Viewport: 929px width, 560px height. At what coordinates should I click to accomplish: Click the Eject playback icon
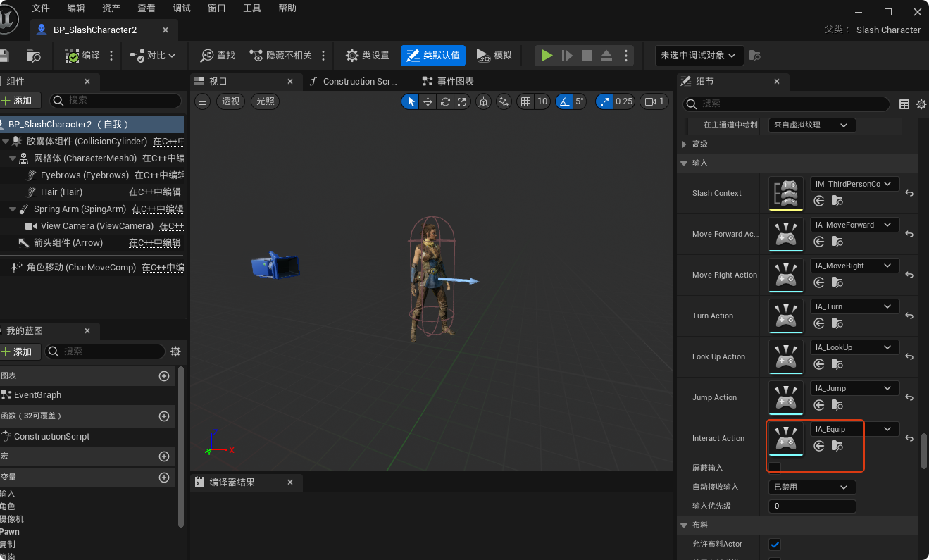coord(606,56)
